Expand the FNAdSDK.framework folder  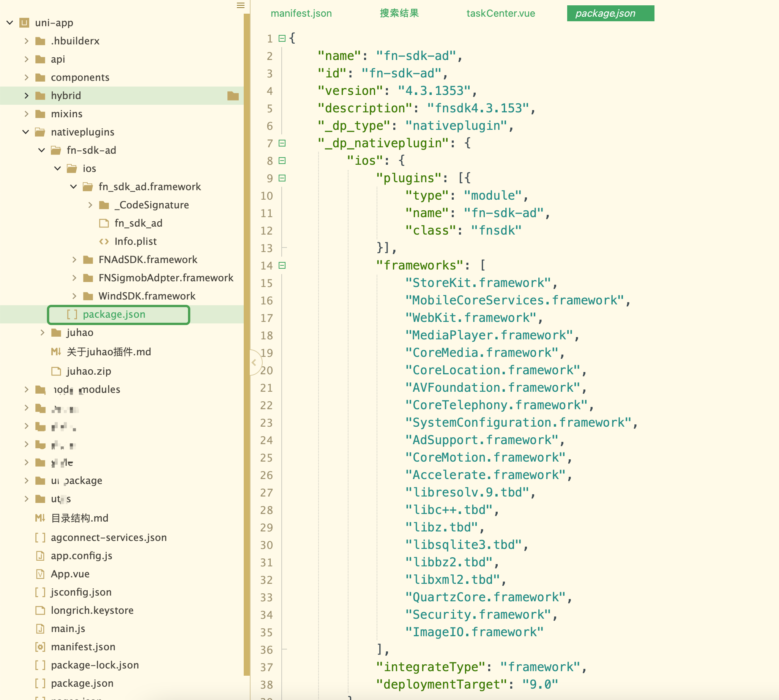pos(74,260)
